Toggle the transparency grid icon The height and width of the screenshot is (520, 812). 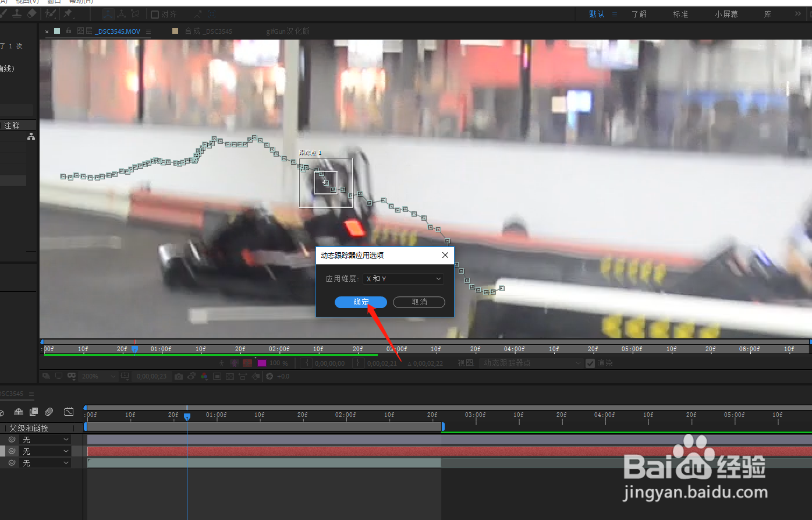pos(230,376)
